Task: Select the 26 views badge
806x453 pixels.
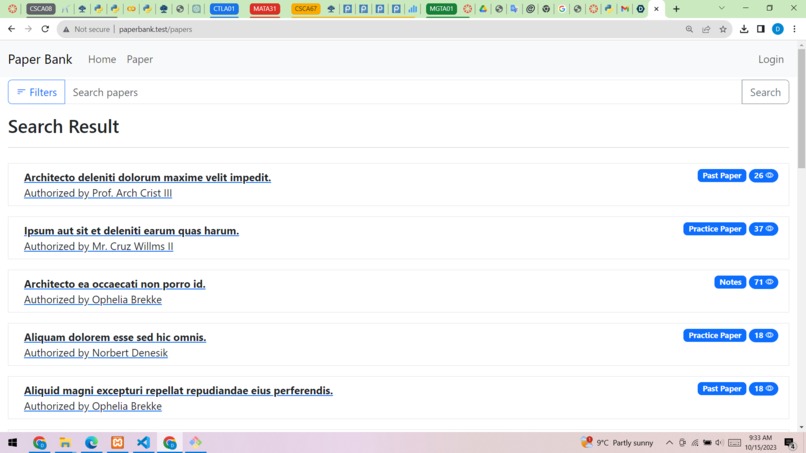Action: [x=763, y=176]
